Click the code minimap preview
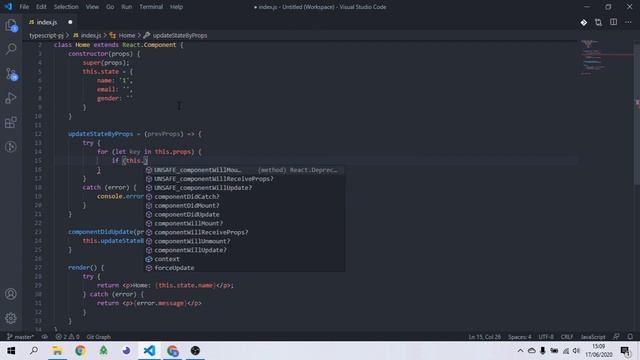The height and width of the screenshot is (360, 640). (x=606, y=58)
